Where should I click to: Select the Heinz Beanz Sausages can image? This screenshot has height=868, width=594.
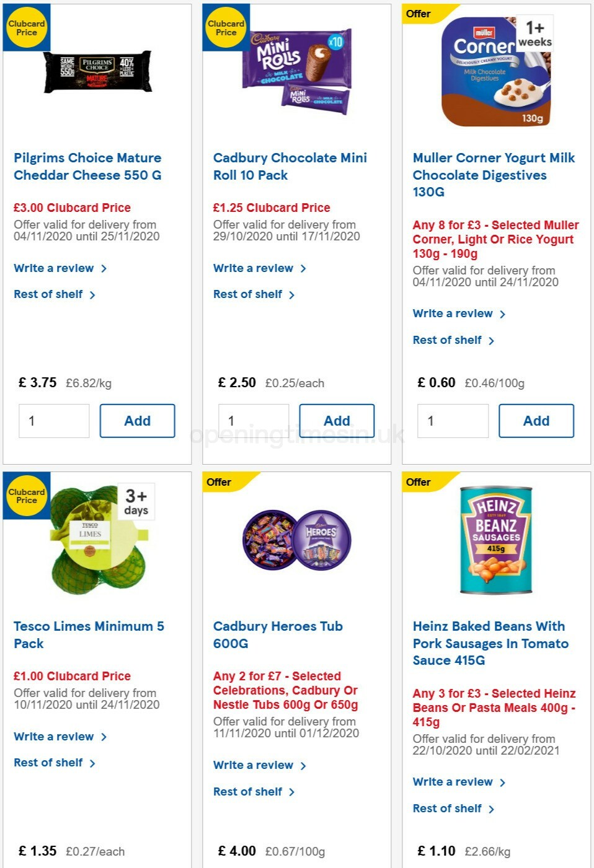point(496,539)
